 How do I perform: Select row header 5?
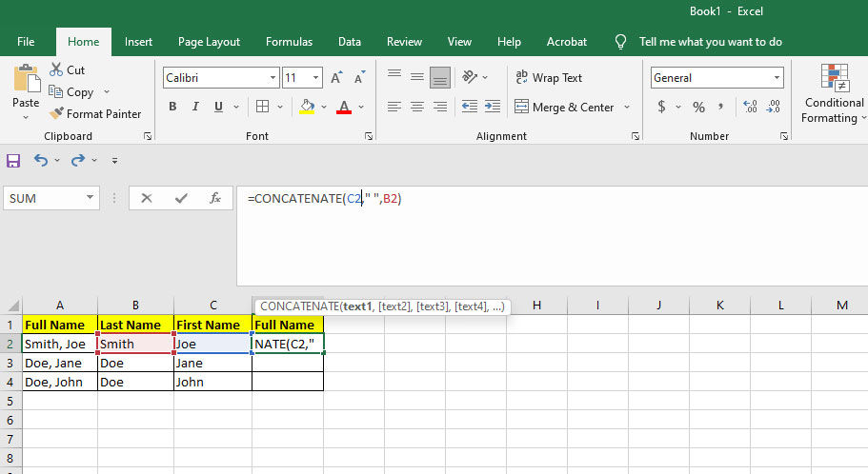click(x=10, y=401)
